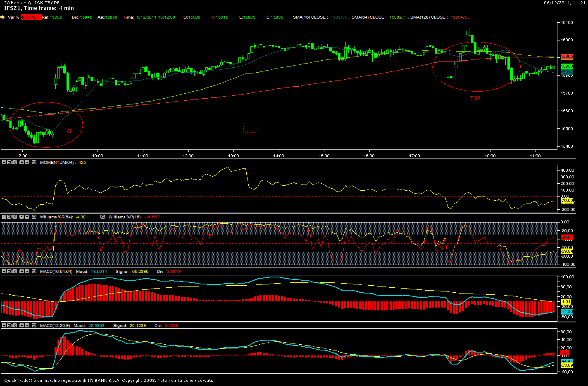Move the MACD(12,26,9) panel up

[22, 325]
